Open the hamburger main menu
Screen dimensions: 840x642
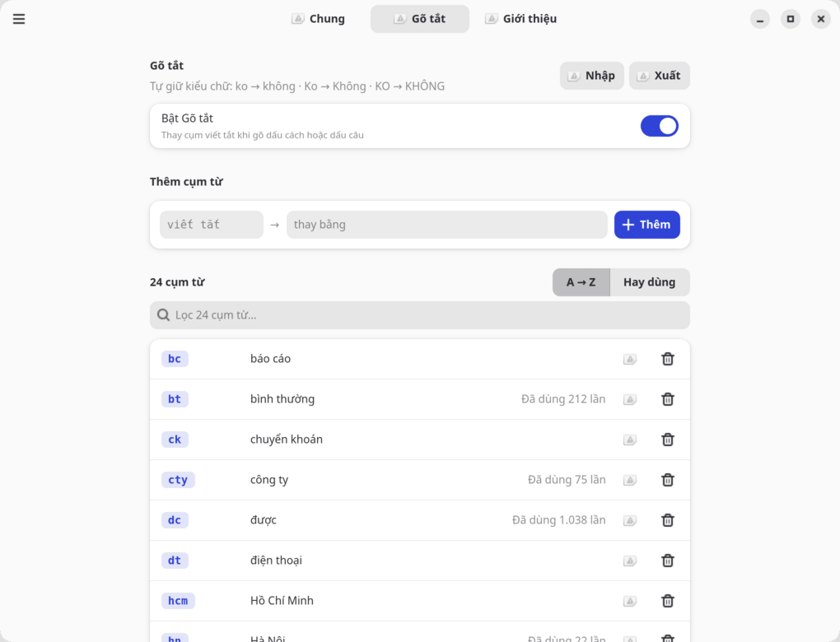pyautogui.click(x=19, y=19)
